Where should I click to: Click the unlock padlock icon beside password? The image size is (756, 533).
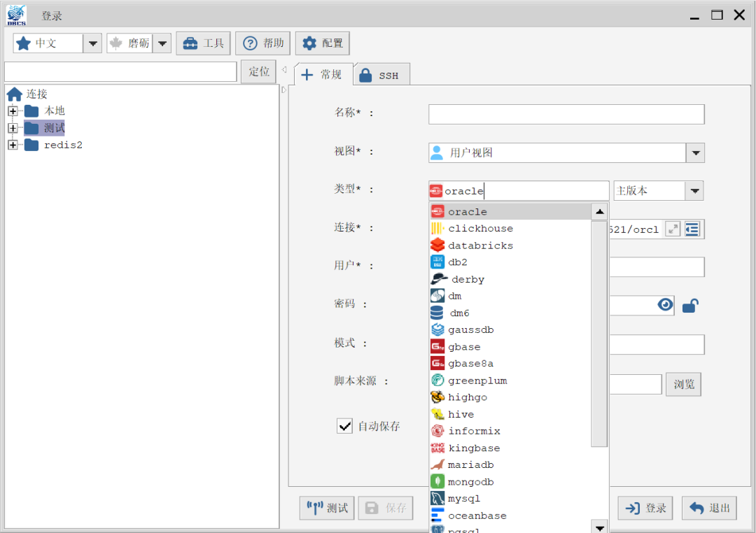click(690, 306)
